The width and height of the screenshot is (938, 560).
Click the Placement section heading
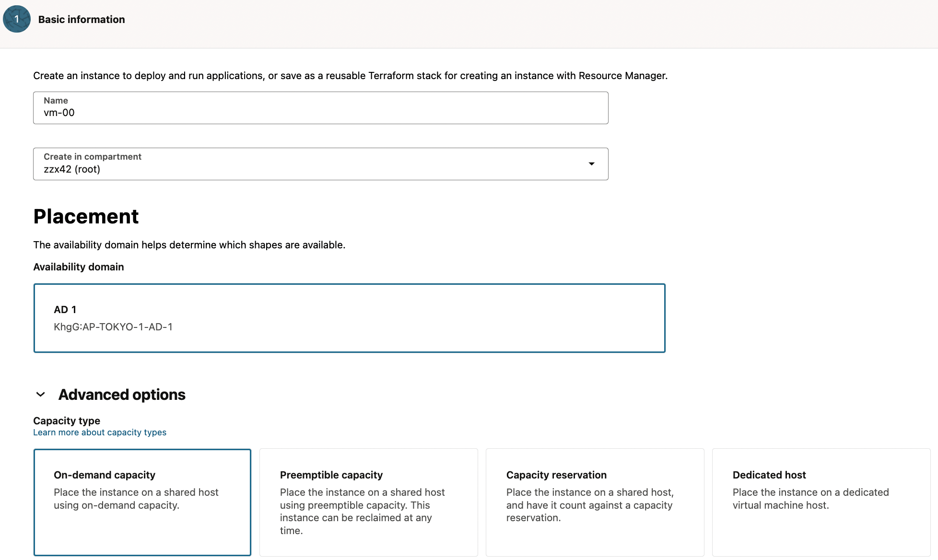tap(86, 217)
